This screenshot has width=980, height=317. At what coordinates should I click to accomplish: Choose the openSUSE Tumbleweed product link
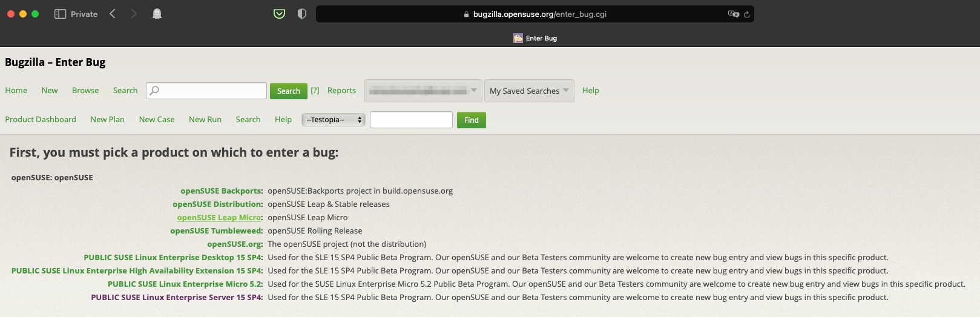pyautogui.click(x=216, y=230)
